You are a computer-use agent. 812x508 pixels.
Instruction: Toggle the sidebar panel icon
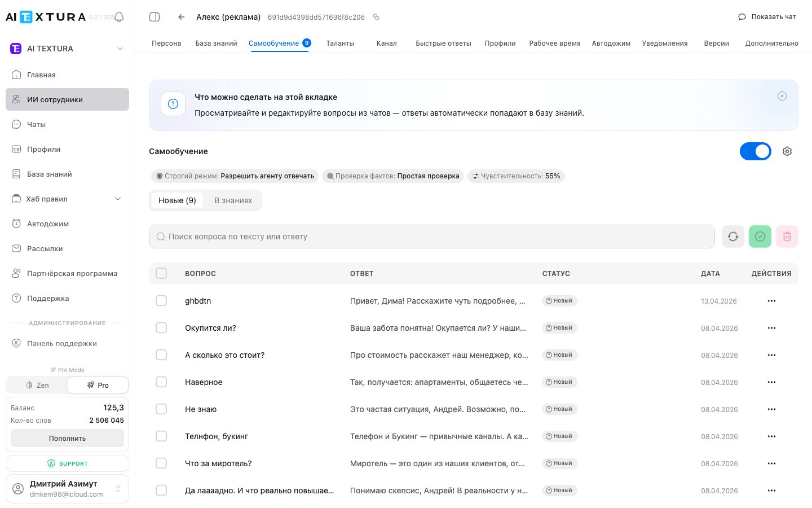[155, 17]
